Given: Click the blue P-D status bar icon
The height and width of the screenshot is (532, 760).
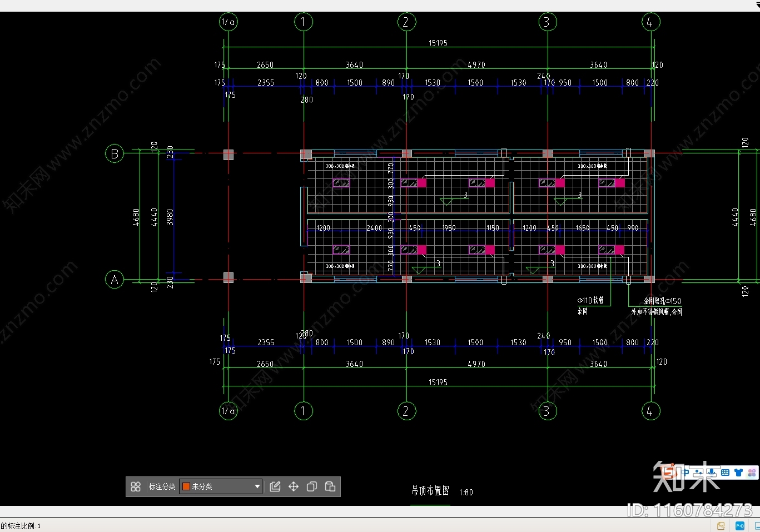Looking at the screenshot, I should pyautogui.click(x=740, y=526).
